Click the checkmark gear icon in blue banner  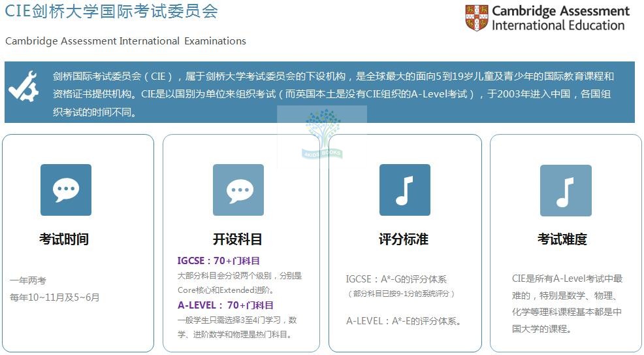(24, 86)
